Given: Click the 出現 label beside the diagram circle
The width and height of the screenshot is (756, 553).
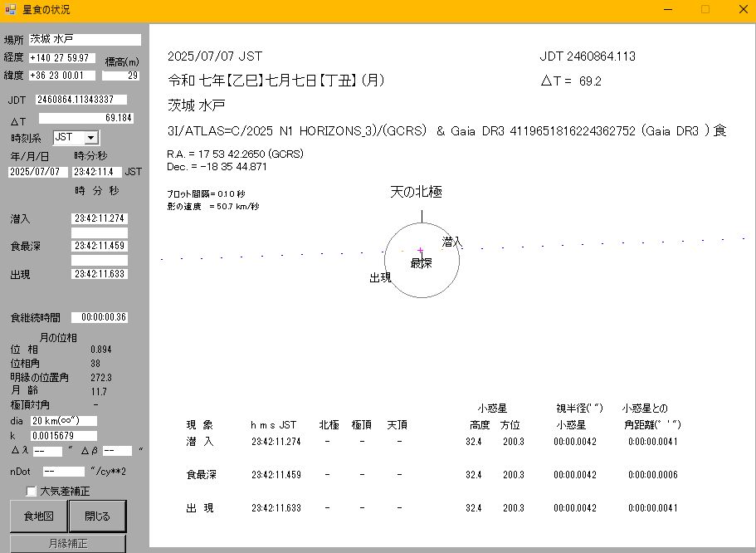Looking at the screenshot, I should (380, 277).
